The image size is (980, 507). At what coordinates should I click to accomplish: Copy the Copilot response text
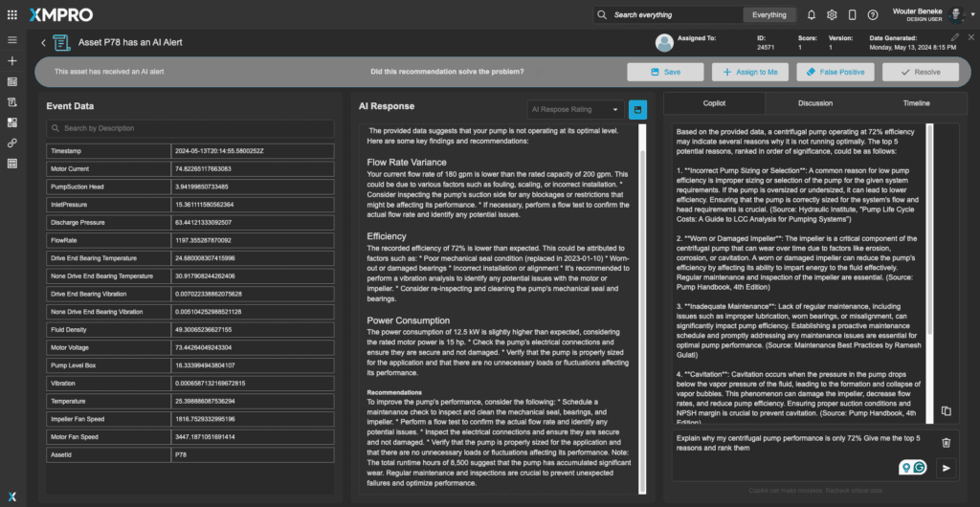946,410
